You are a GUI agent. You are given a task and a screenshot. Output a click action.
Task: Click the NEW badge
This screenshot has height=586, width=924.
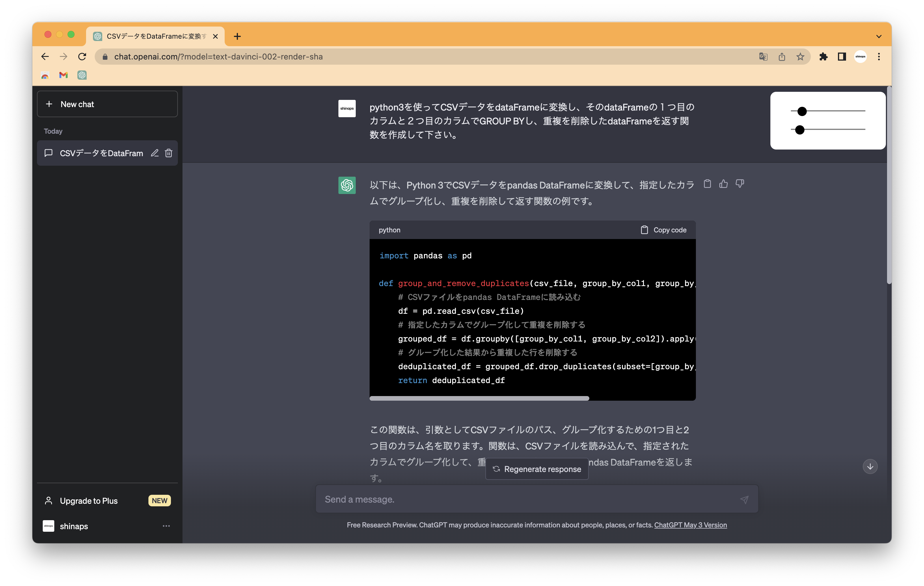click(x=159, y=501)
